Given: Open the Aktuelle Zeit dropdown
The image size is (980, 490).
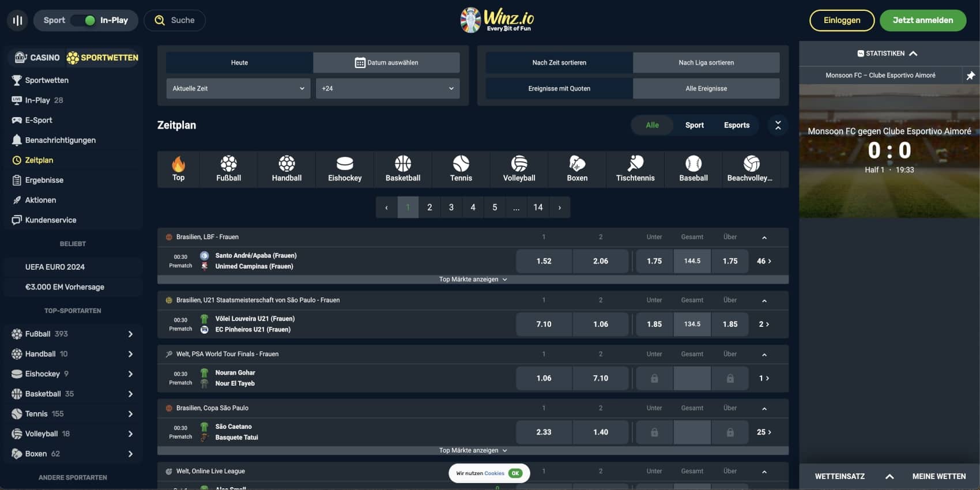Looking at the screenshot, I should pyautogui.click(x=238, y=88).
